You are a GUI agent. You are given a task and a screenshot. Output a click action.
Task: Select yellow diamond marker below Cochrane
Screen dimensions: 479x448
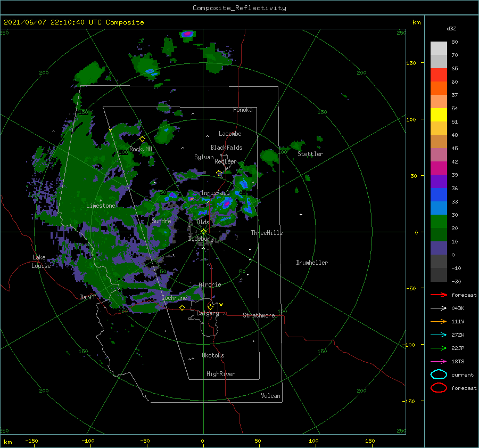click(x=183, y=307)
